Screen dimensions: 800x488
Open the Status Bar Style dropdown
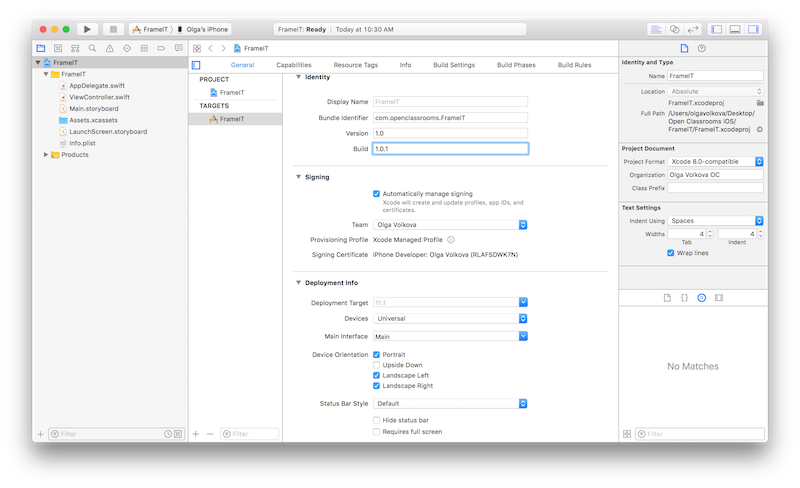(450, 404)
